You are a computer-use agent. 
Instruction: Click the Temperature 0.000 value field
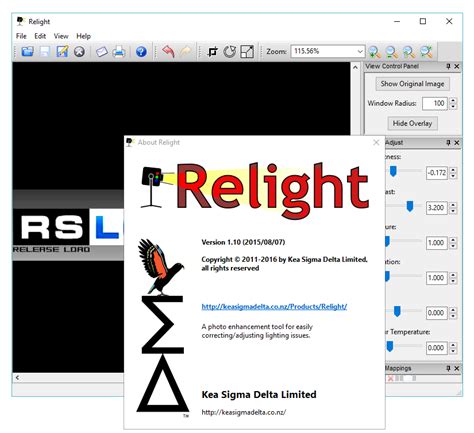point(436,348)
